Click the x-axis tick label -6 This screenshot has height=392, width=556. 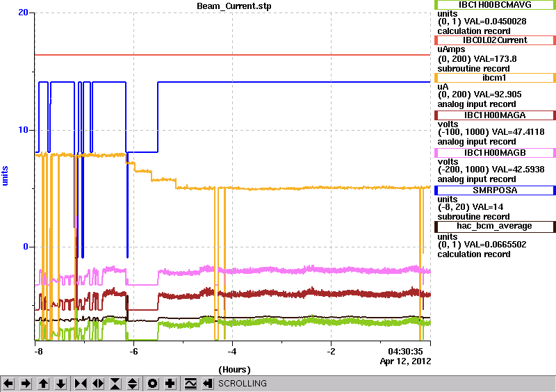133,352
